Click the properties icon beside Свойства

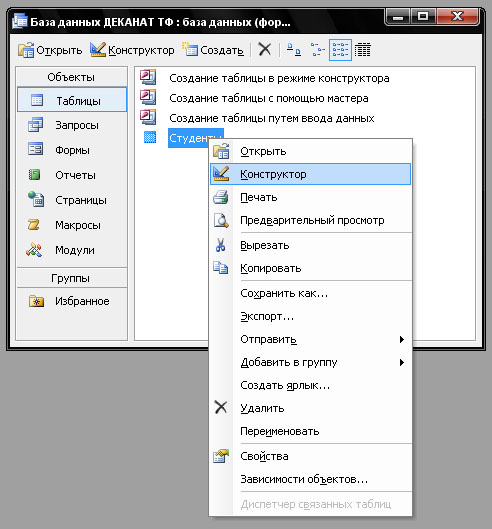221,456
